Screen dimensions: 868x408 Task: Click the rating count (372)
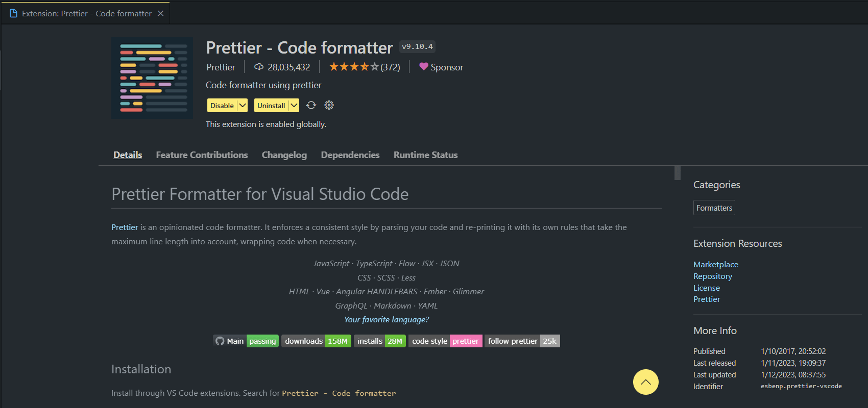(391, 67)
